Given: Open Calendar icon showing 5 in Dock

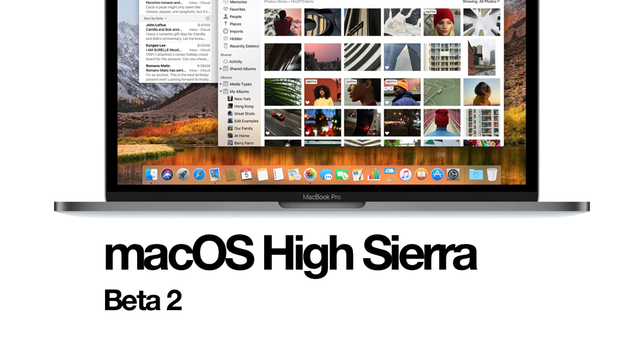Looking at the screenshot, I should tap(247, 175).
